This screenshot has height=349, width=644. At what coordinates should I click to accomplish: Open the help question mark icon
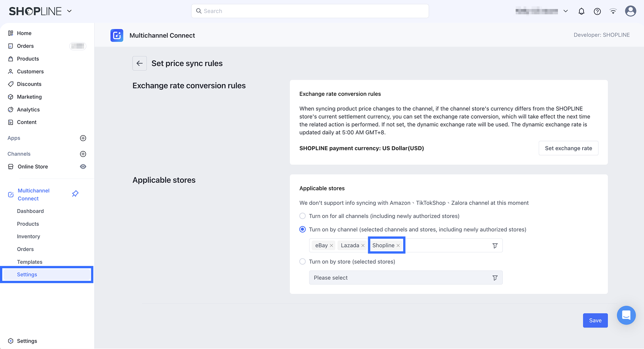point(597,11)
